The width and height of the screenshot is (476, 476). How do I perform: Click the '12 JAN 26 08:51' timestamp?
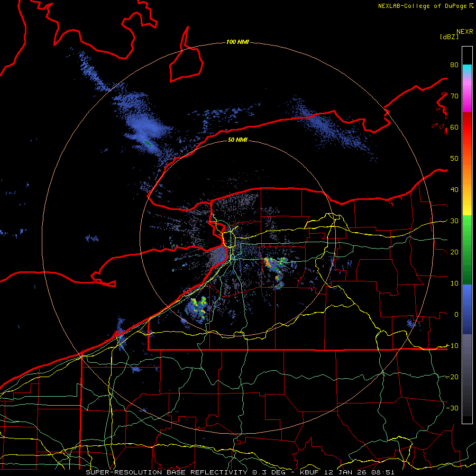(x=359, y=472)
